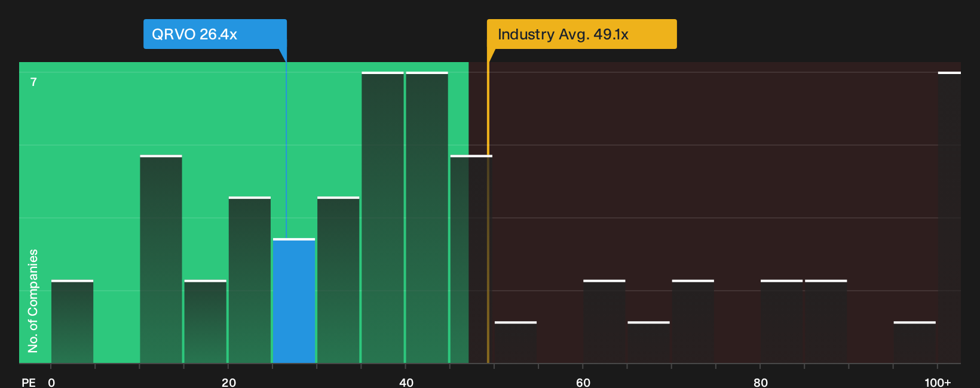This screenshot has width=980, height=388.
Task: Select the bar at PE 85-90
Action: click(x=826, y=322)
